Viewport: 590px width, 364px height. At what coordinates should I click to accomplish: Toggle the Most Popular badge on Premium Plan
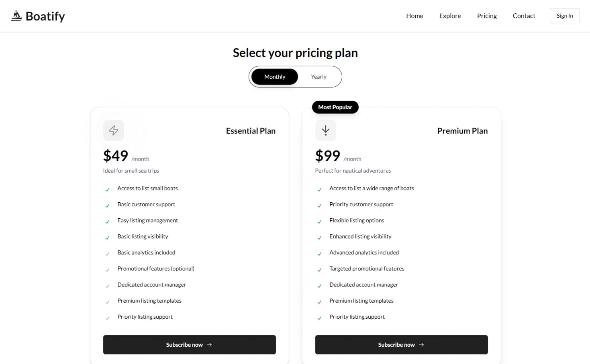[x=335, y=107]
